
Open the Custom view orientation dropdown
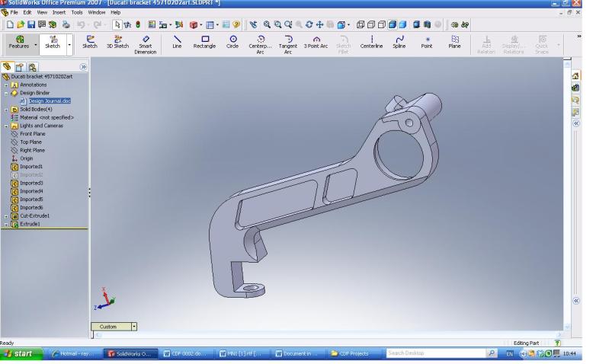coord(135,326)
